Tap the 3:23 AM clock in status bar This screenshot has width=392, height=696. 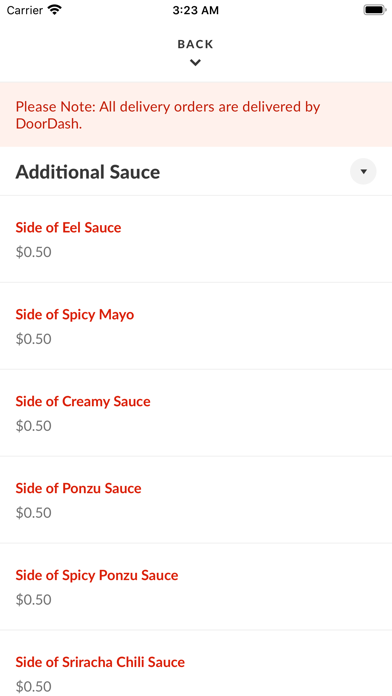(196, 10)
